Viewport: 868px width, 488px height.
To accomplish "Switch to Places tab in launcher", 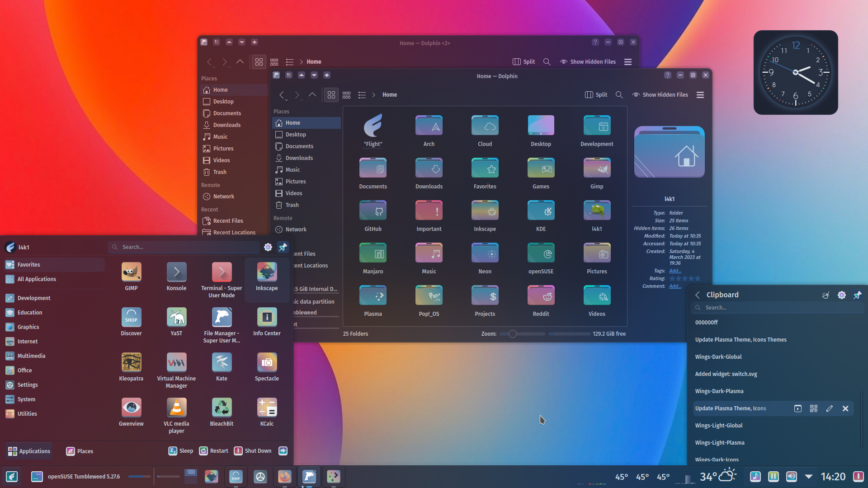I will [x=80, y=451].
